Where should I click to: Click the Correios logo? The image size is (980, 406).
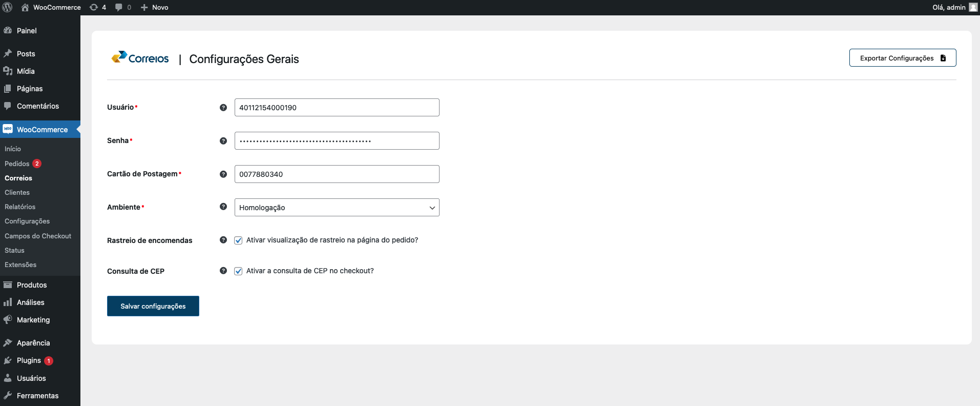[140, 57]
